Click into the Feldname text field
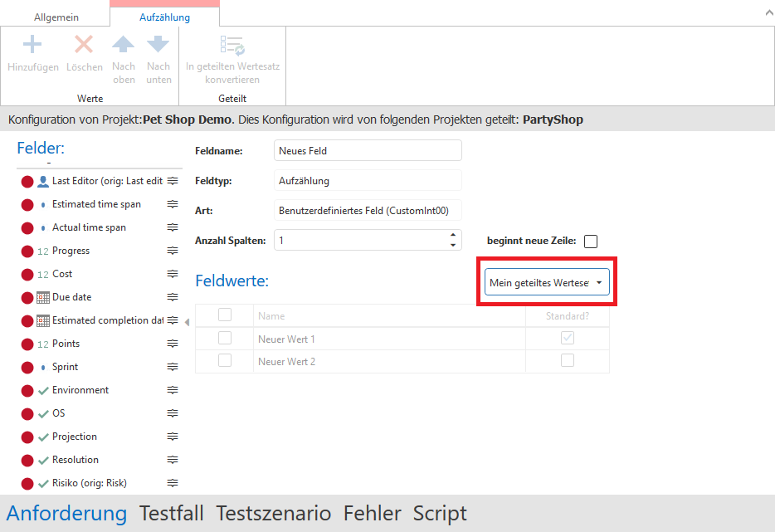The height and width of the screenshot is (532, 775). tap(367, 151)
